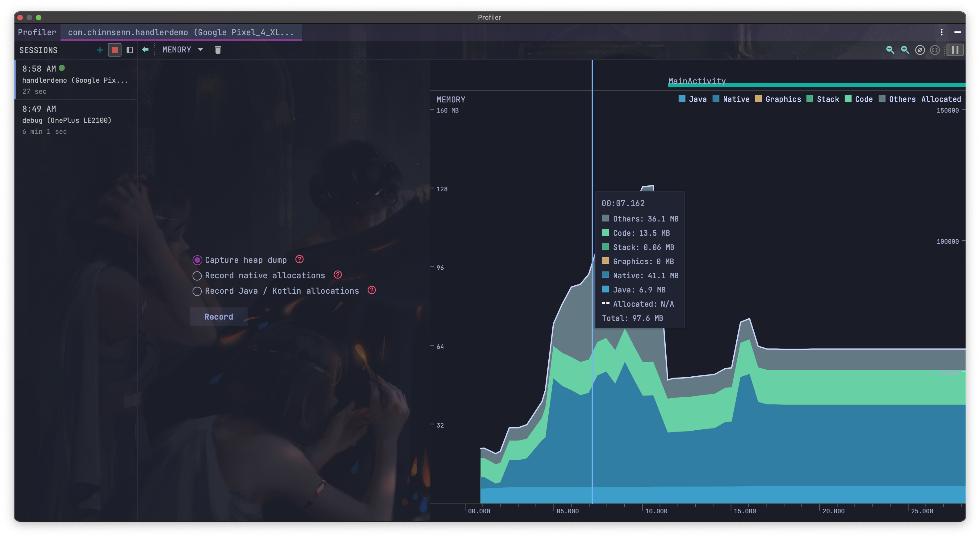Select Record Java / Kotlin allocations
The width and height of the screenshot is (980, 538).
pyautogui.click(x=197, y=291)
